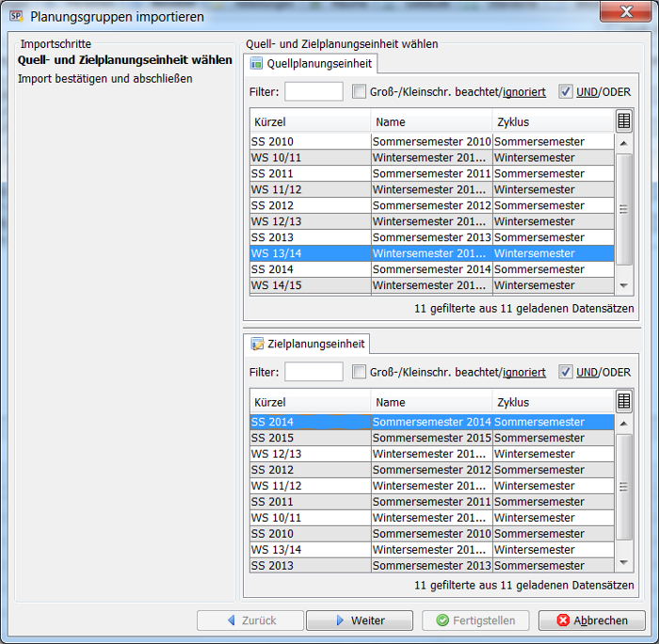Screen dimensions: 659x644
Task: Open column settings icon in Quellplanungseinheit table
Action: point(624,121)
